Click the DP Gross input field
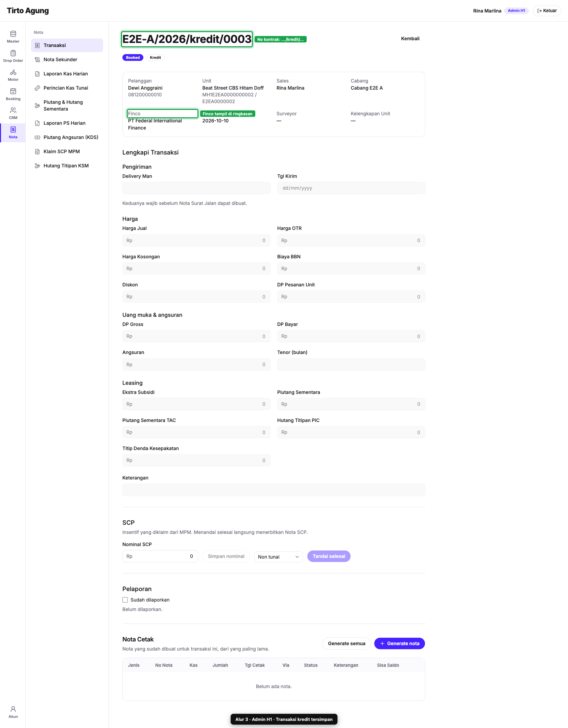This screenshot has height=728, width=568. tap(196, 336)
